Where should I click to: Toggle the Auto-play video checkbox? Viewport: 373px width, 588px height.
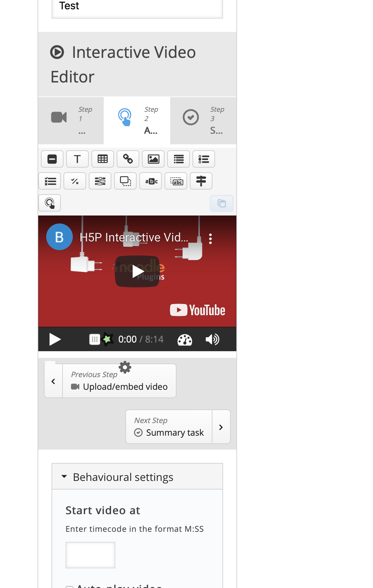(x=69, y=587)
